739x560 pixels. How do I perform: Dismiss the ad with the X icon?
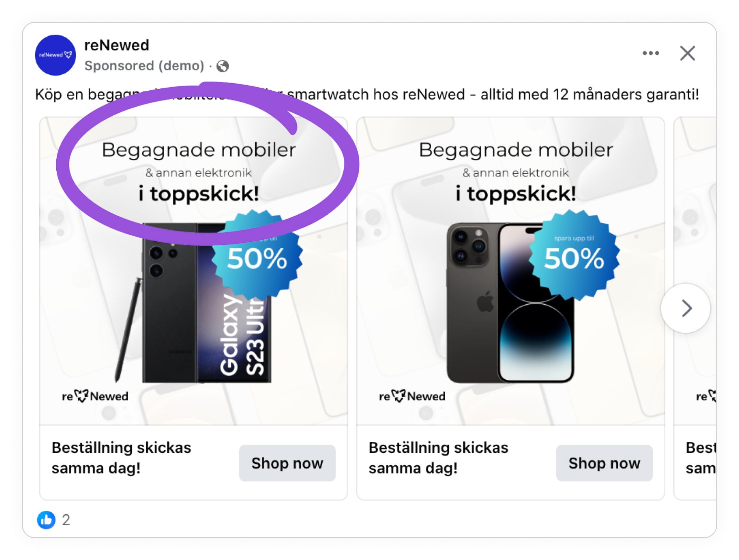click(x=687, y=53)
